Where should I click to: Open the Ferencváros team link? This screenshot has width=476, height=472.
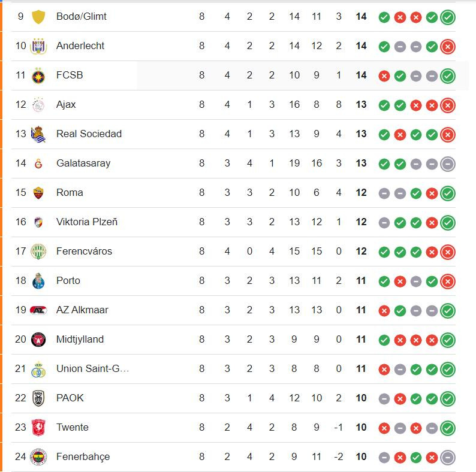(x=84, y=251)
